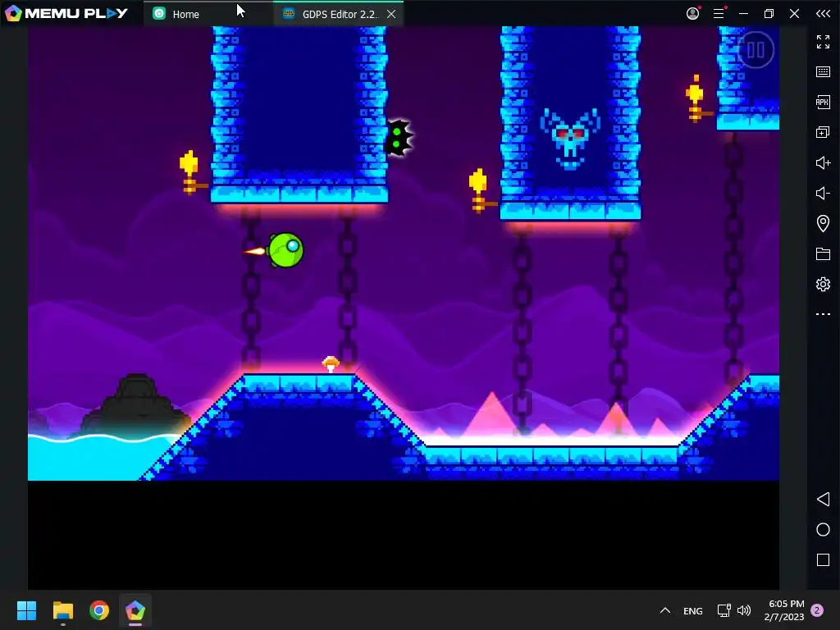This screenshot has width=840, height=630.
Task: Close the GDPS Editor 2.2 tab
Action: (391, 14)
